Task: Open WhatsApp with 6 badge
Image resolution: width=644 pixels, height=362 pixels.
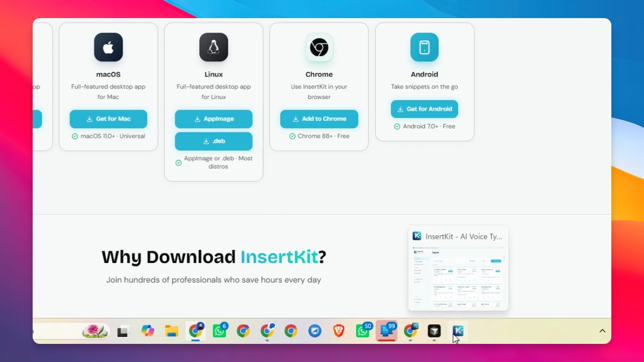Action: (x=220, y=331)
